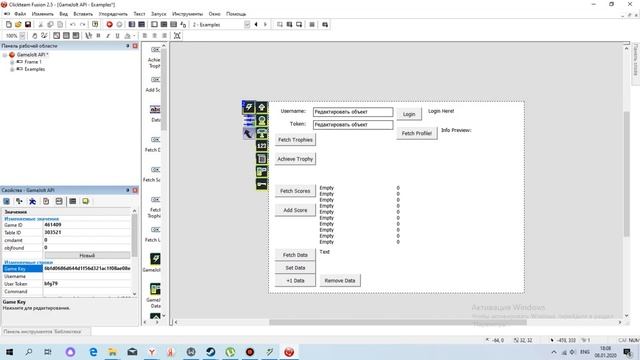Open Edge browser from the taskbar
This screenshot has width=640, height=360.
click(93, 352)
